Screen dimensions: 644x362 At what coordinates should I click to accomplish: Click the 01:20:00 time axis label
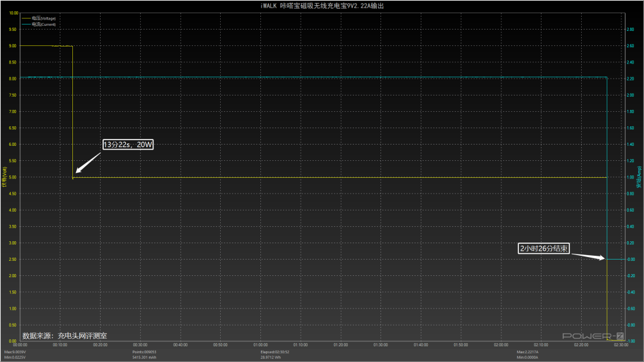click(x=340, y=345)
